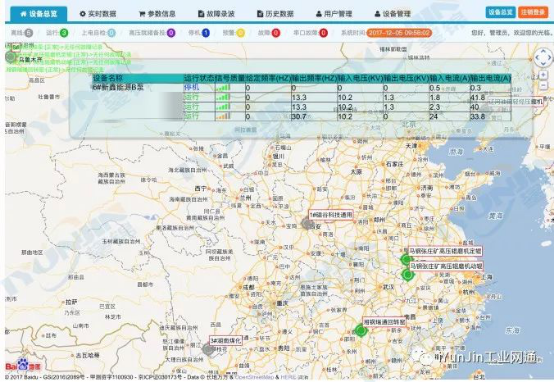This screenshot has width=554, height=382.
Task: Click the red 故障 count badge
Action: pos(276,33)
